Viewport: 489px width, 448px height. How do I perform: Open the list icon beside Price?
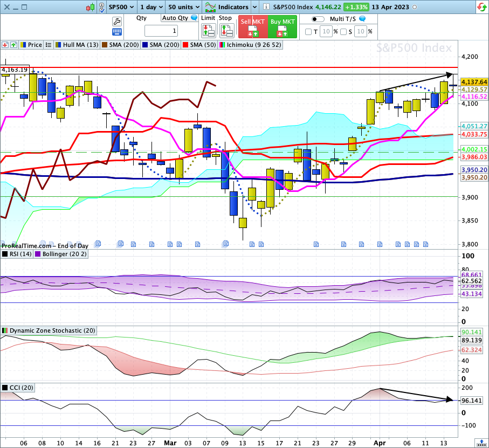49,45
